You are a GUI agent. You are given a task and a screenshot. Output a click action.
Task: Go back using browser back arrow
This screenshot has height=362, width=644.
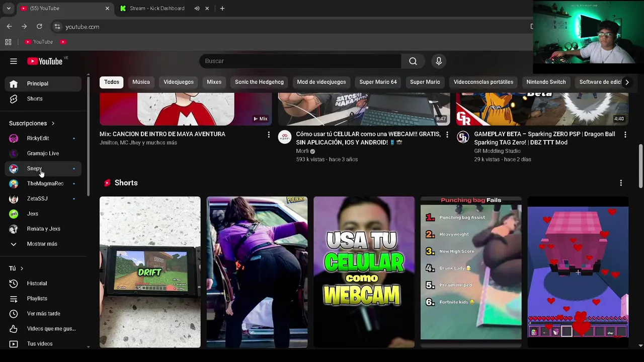tap(9, 27)
